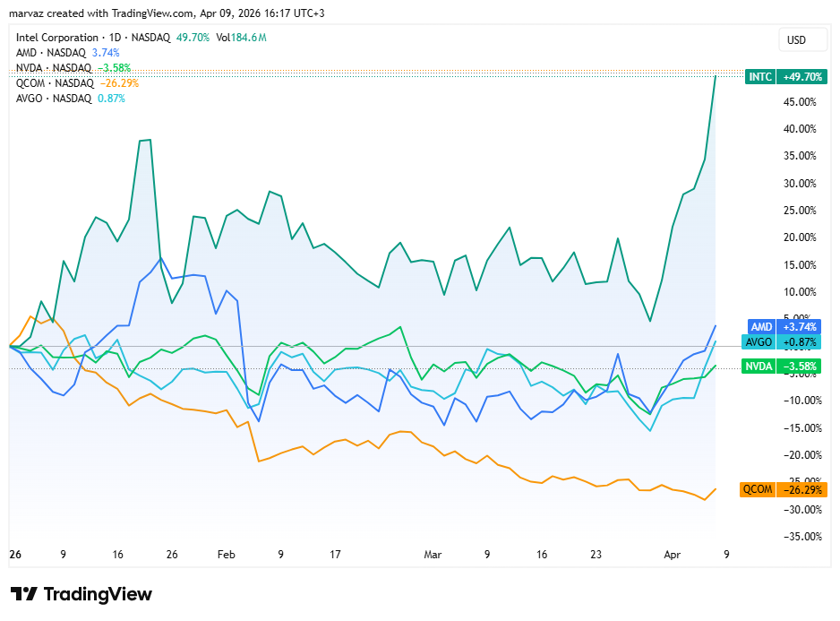Open the USD currency selector
This screenshot has height=621, width=840.
(796, 40)
